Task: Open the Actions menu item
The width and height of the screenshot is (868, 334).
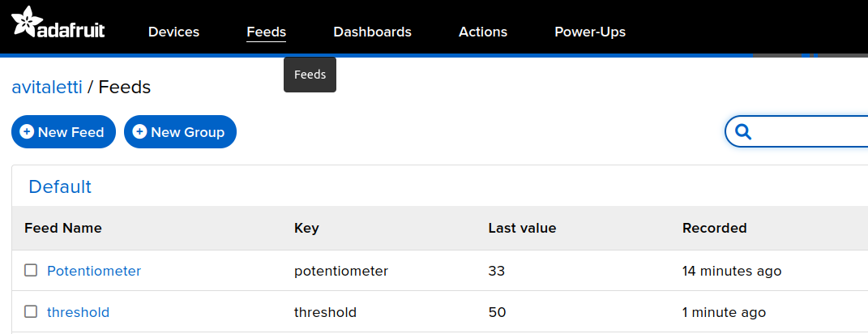Action: [482, 32]
